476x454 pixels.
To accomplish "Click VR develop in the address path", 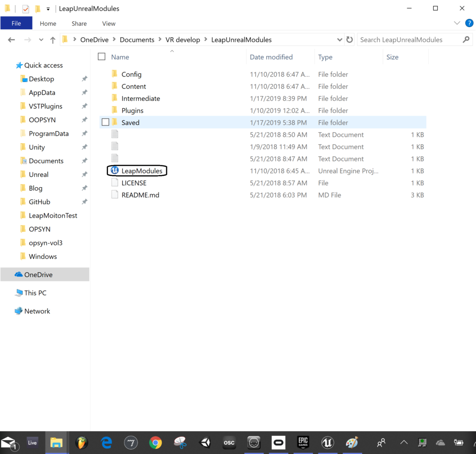I will tap(183, 40).
